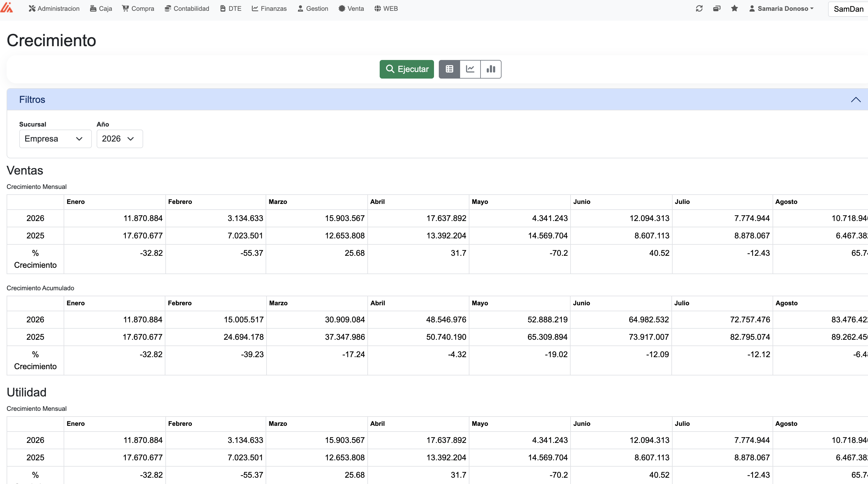868x484 pixels.
Task: Click accumulated growth -19.02 for Mayo
Action: tap(556, 354)
